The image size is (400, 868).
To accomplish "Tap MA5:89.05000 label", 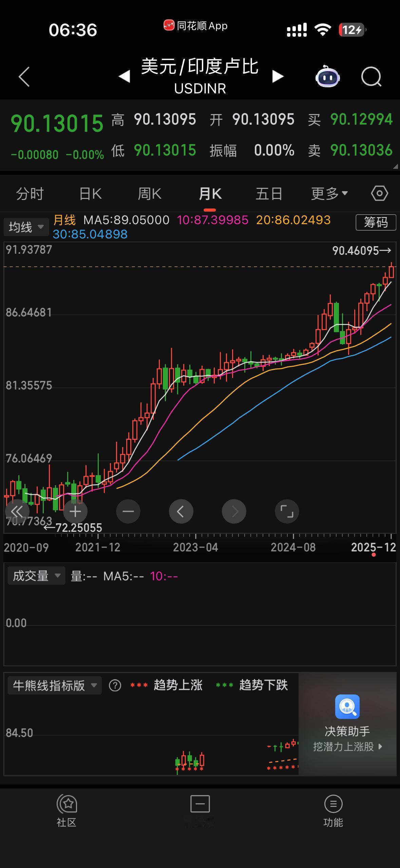I will point(126,220).
